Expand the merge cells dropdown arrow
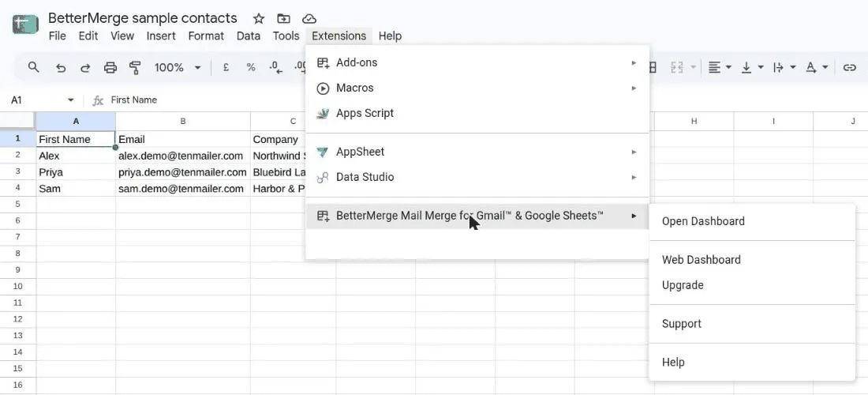 click(x=693, y=68)
